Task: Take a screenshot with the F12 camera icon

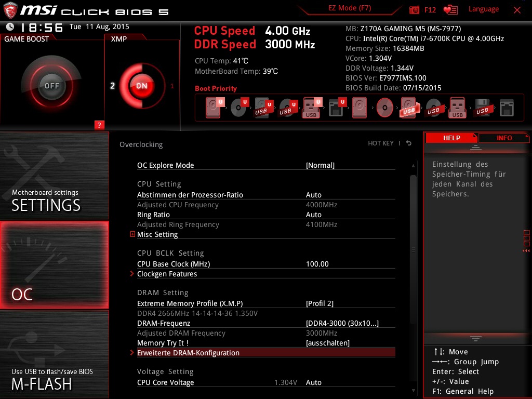Action: [x=414, y=10]
